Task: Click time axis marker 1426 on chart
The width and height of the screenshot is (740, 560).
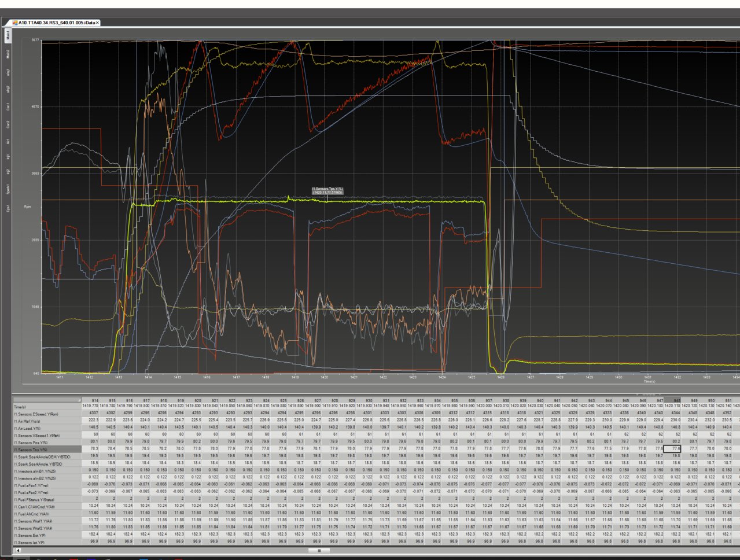Action: (x=501, y=377)
